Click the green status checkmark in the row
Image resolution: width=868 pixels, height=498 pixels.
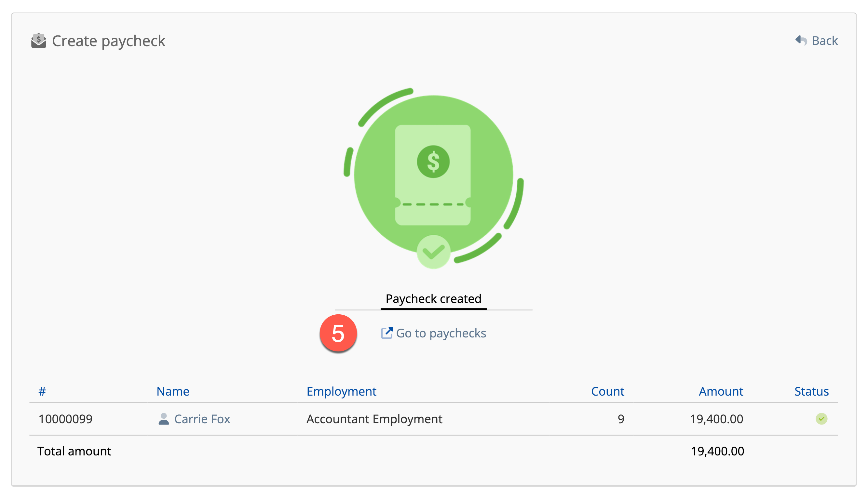tap(821, 419)
